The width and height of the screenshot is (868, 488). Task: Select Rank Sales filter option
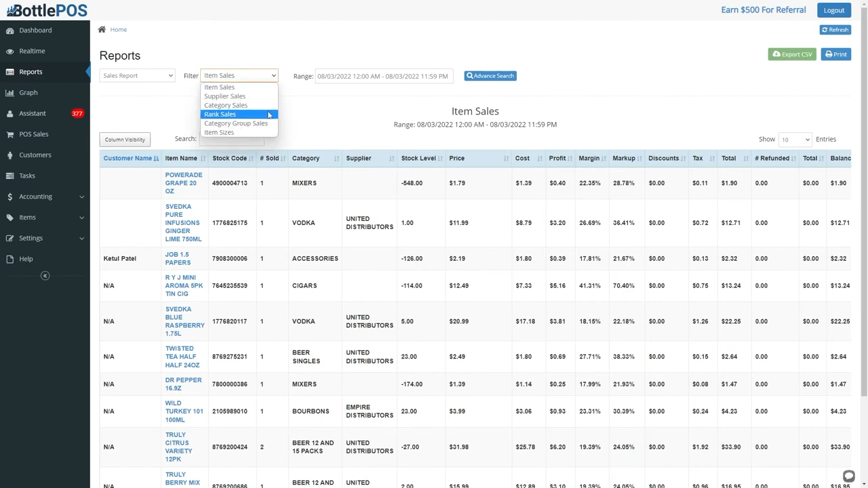239,115
